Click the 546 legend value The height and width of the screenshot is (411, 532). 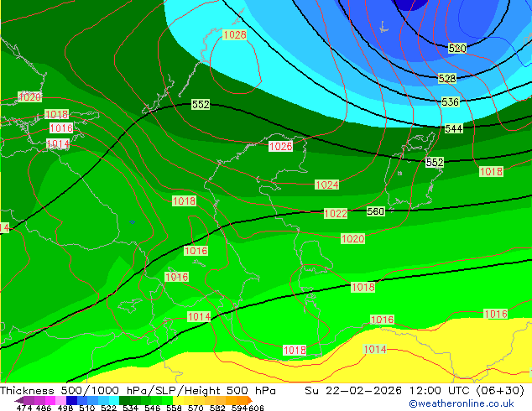point(153,408)
